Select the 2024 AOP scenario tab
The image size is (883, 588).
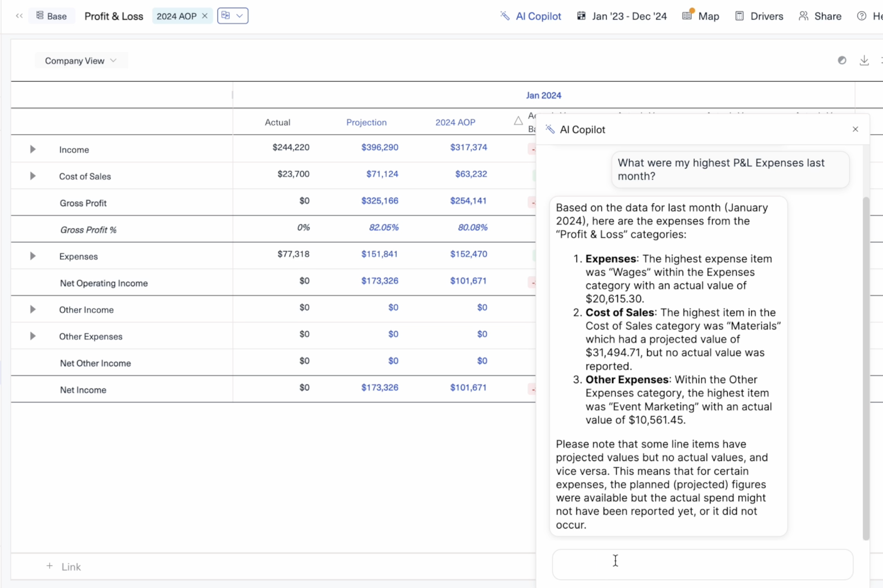(x=176, y=16)
